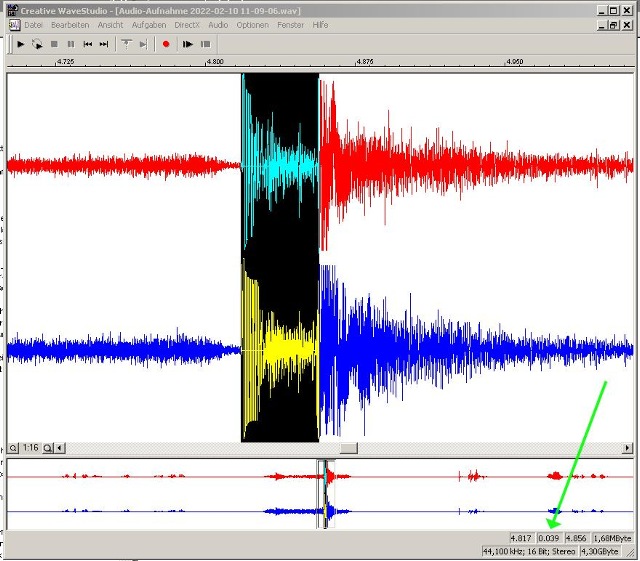The height and width of the screenshot is (561, 640).
Task: Click the selected cyan region in the red channel
Action: pos(280,167)
